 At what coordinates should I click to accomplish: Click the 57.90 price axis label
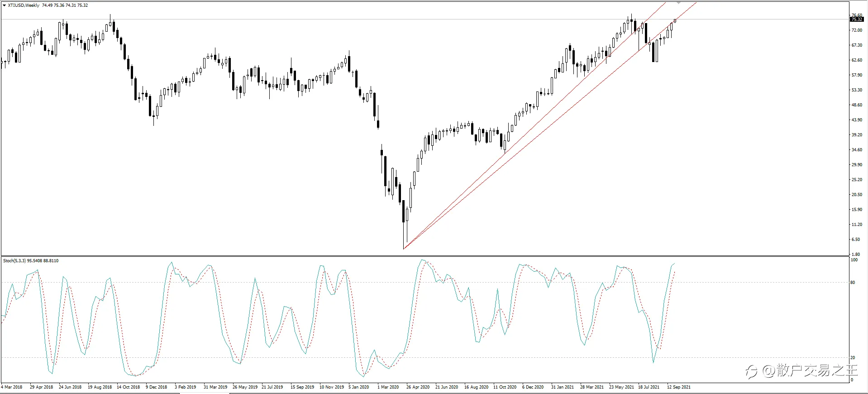(x=857, y=75)
